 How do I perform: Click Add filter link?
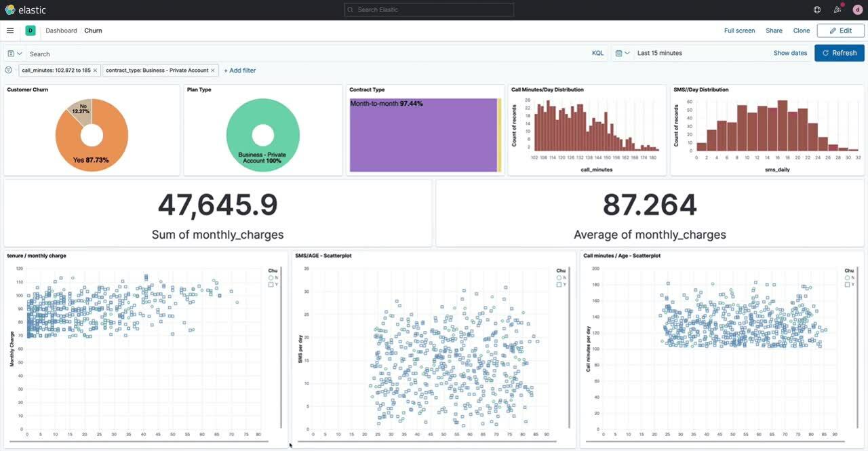(x=240, y=71)
